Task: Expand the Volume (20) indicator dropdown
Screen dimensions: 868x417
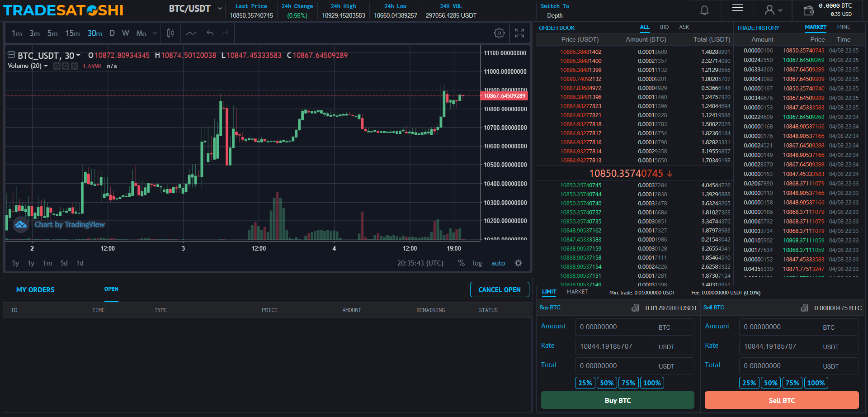Action: coord(46,66)
